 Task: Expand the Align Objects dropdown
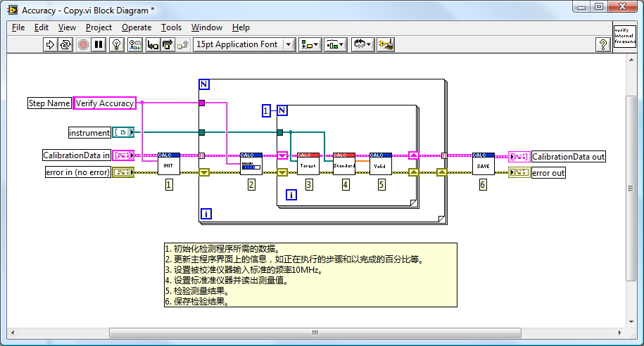click(x=310, y=44)
